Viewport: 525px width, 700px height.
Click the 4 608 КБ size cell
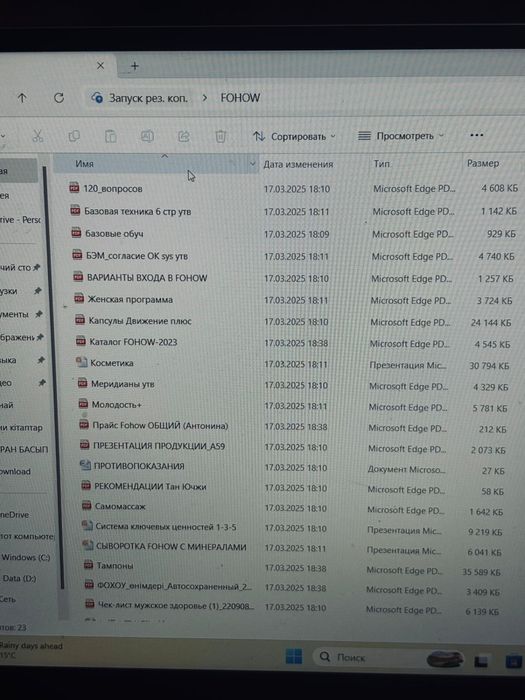499,188
